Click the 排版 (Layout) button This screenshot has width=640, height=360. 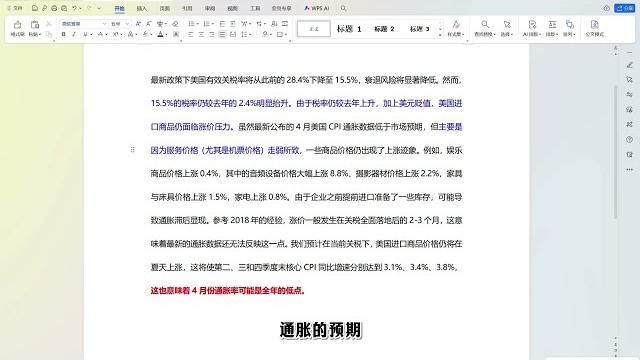click(552, 29)
